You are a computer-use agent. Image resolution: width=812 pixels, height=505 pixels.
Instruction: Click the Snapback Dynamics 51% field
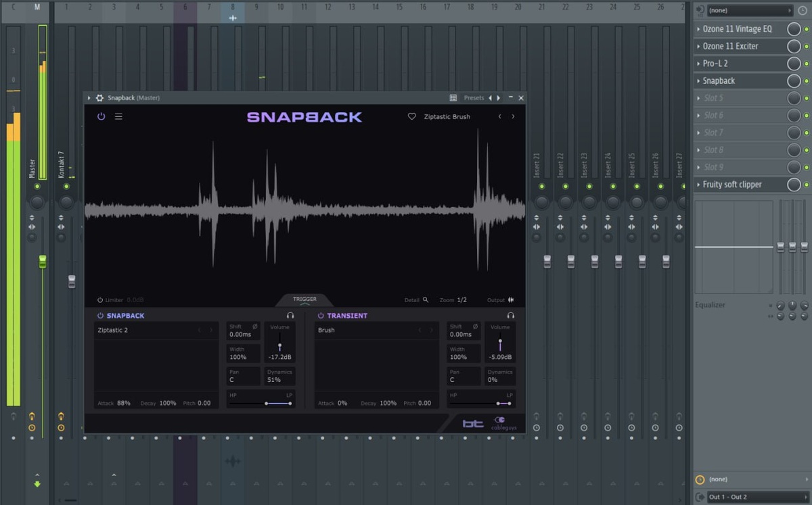tap(279, 376)
